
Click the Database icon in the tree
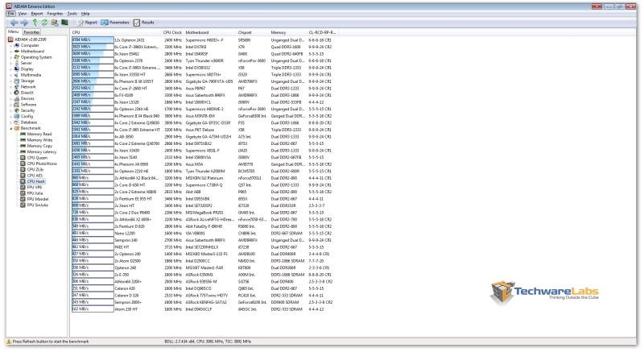pyautogui.click(x=17, y=122)
